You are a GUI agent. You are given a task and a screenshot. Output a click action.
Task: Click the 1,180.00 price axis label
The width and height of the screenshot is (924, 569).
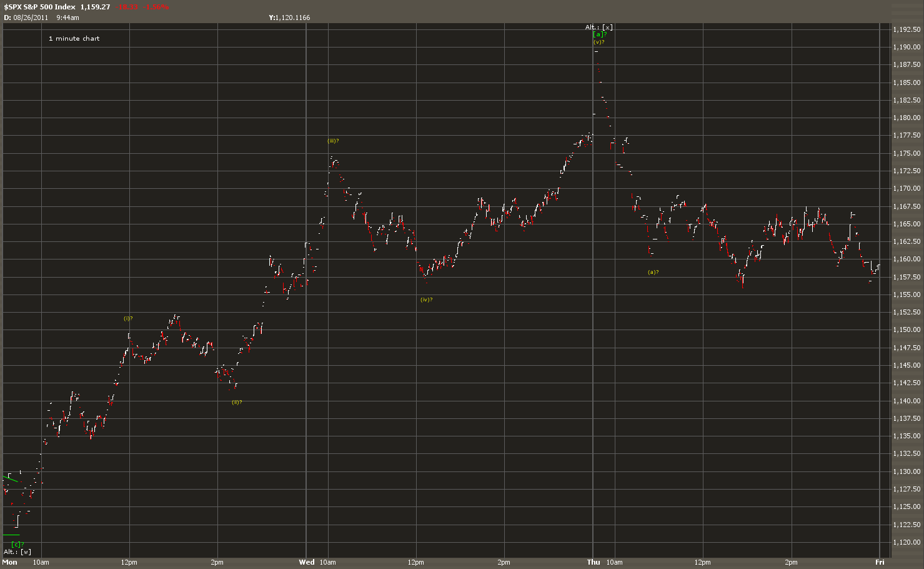[x=907, y=118]
